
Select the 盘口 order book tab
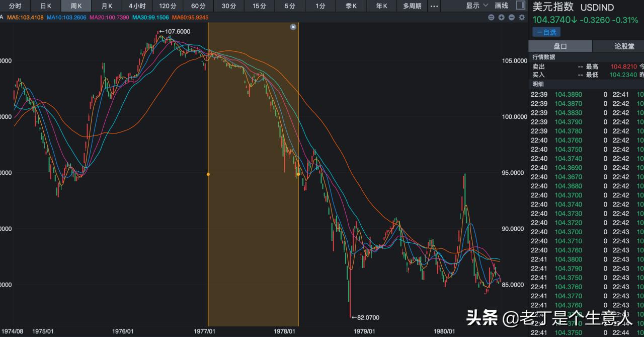(560, 46)
